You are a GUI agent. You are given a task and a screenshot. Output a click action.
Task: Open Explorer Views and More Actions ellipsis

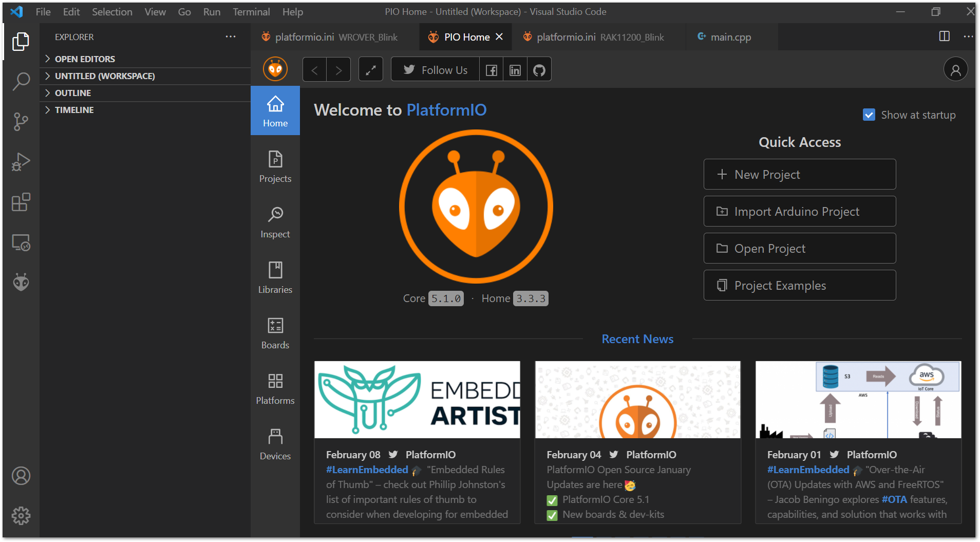tap(231, 36)
